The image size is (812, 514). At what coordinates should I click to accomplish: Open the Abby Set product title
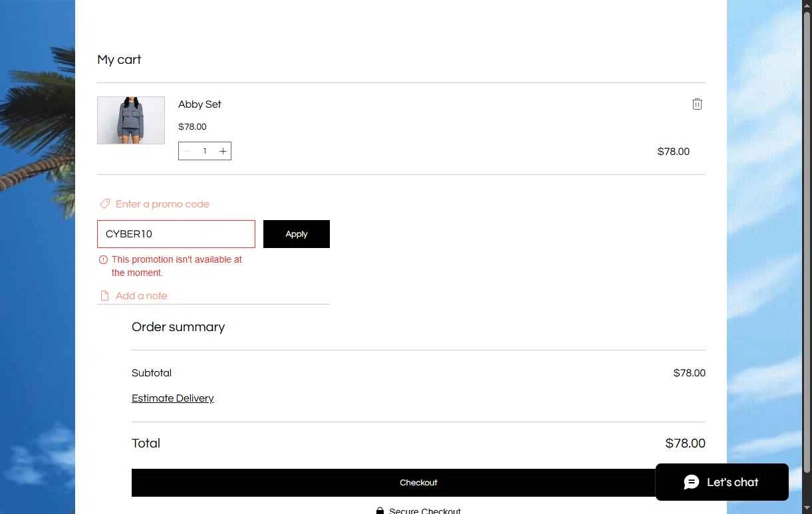[x=200, y=104]
